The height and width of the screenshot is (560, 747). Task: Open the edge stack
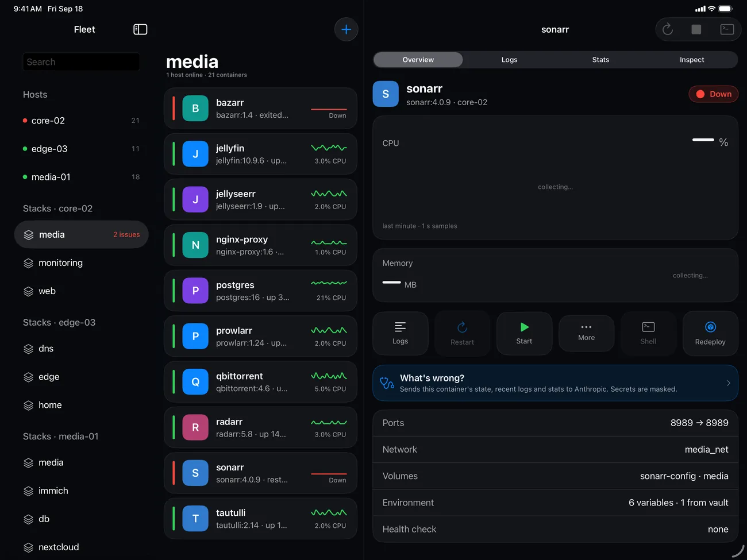coord(81,377)
